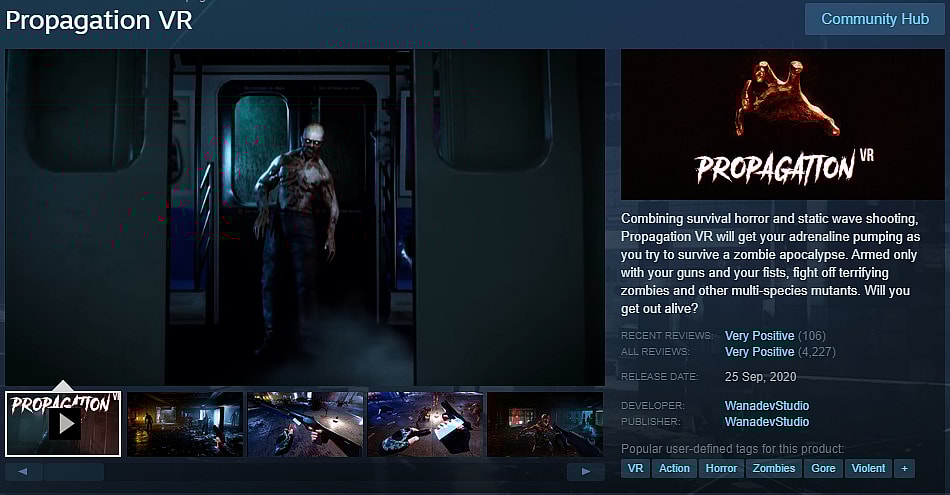Screen dimensions: 950x495
Task: Select the VR tag
Action: pyautogui.click(x=635, y=468)
